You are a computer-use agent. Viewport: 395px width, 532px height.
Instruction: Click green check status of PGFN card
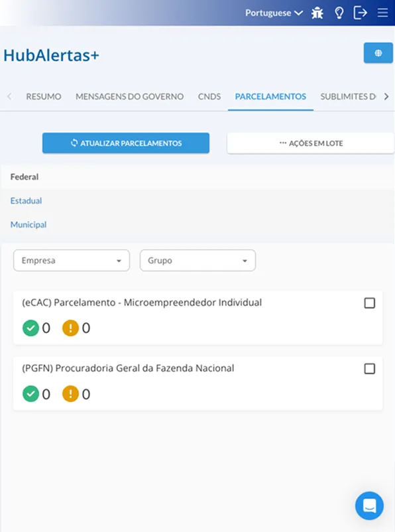(30, 394)
